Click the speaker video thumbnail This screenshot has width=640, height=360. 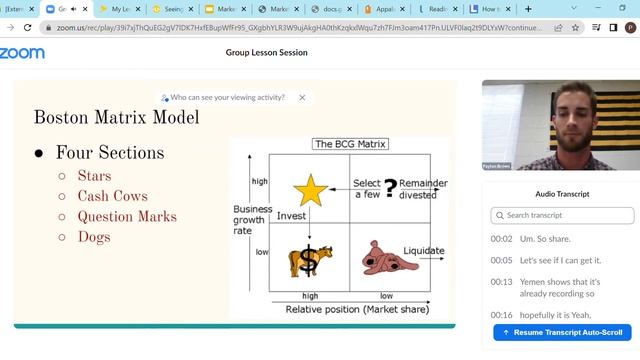click(561, 125)
